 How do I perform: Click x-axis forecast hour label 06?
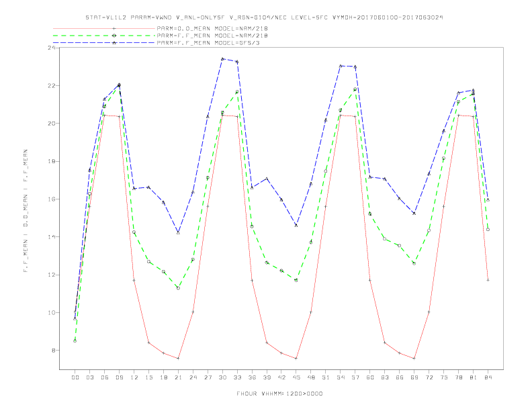(x=105, y=377)
